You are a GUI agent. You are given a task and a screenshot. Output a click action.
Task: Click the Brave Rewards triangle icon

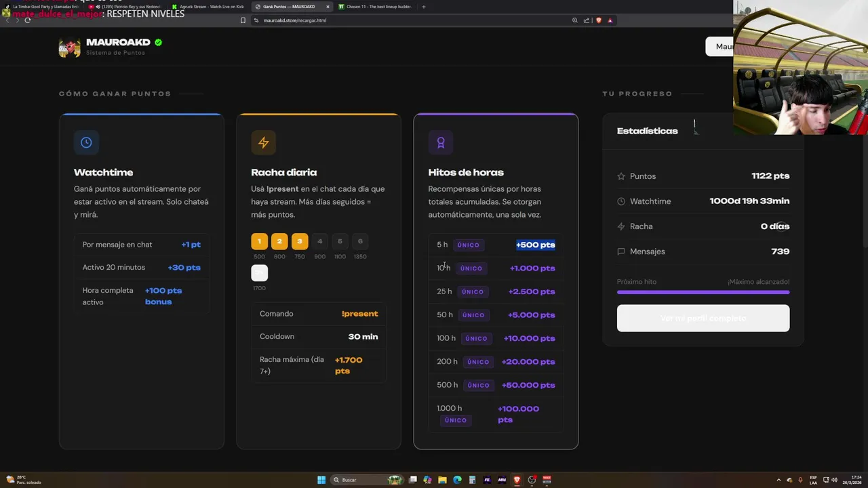[610, 20]
